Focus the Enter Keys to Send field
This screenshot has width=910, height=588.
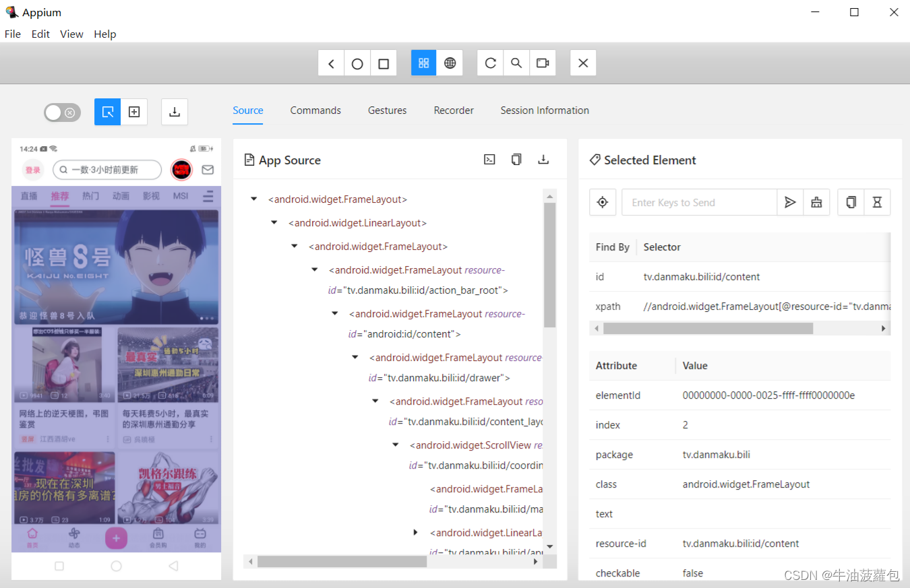(x=700, y=202)
